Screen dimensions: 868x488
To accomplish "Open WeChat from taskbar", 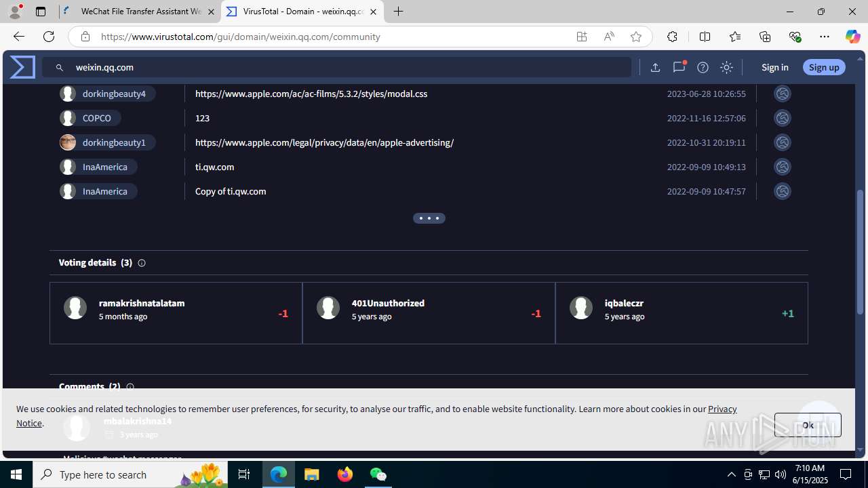I will 378,474.
